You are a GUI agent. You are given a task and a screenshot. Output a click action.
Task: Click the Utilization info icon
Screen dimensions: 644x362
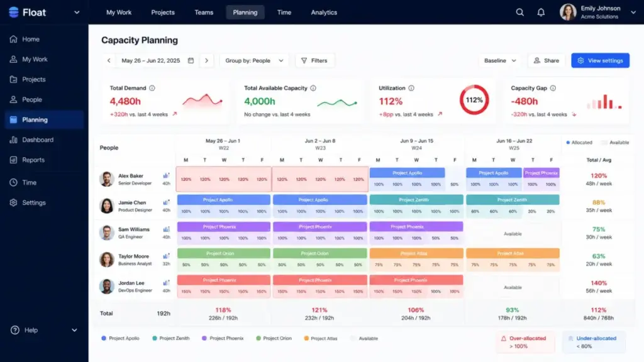pyautogui.click(x=411, y=88)
